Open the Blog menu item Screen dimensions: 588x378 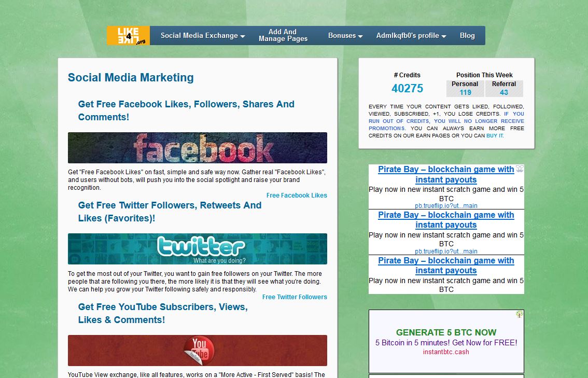[x=467, y=36]
